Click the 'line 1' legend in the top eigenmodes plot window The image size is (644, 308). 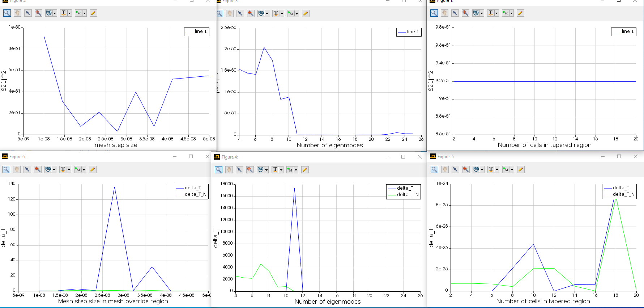[x=409, y=32]
